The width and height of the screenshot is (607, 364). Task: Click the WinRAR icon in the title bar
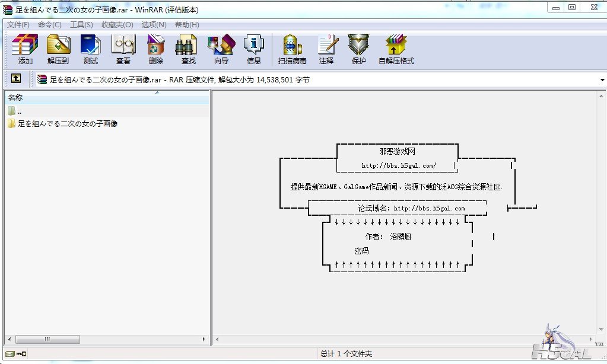tap(8, 9)
